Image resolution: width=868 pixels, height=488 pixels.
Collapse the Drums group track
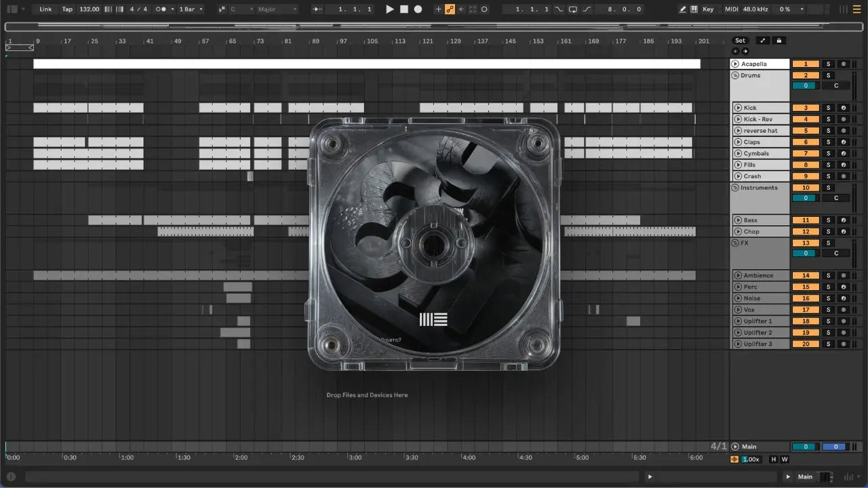click(735, 75)
